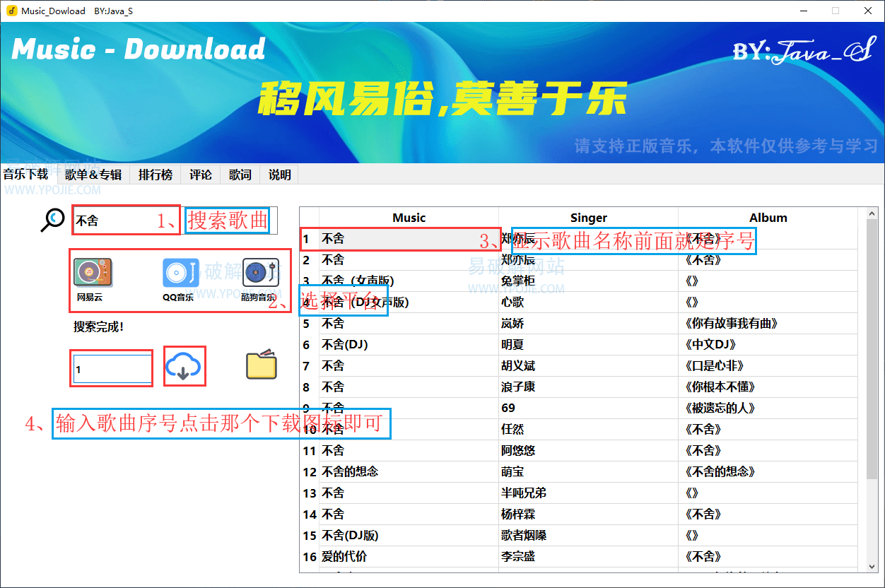Select the 网易云 (NetEase Cloud) music platform icon
The width and height of the screenshot is (885, 588).
point(93,272)
